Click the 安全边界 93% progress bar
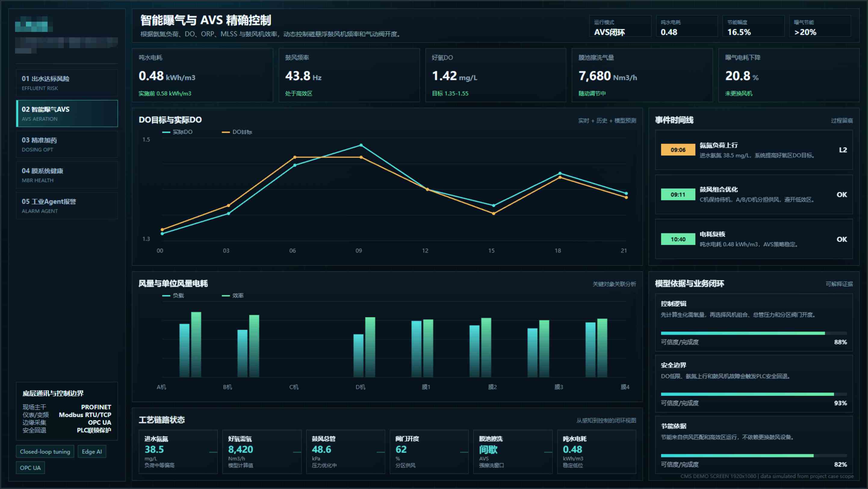Image resolution: width=868 pixels, height=489 pixels. (x=754, y=394)
